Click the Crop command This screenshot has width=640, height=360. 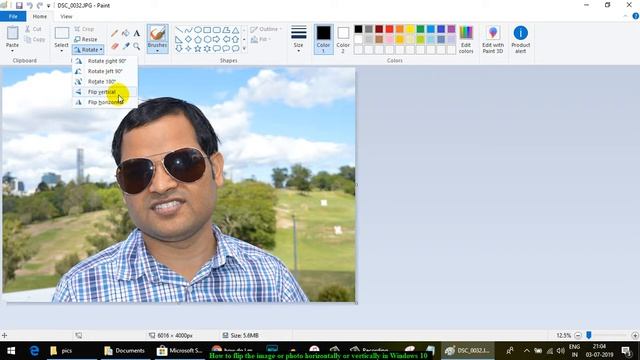(x=84, y=29)
